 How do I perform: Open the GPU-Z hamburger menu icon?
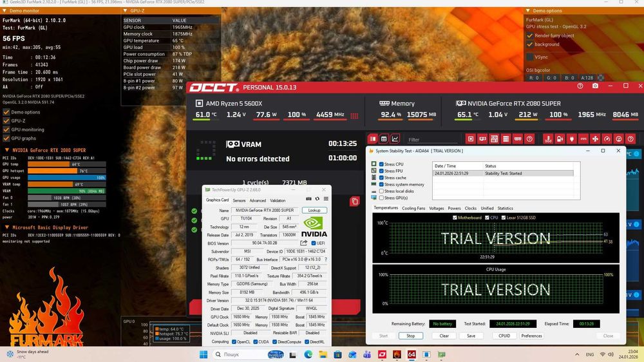[x=326, y=199]
